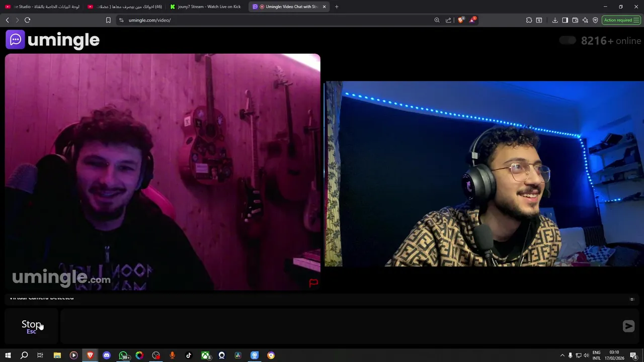Screen dimensions: 644x362
Task: Click the taskbar search magnifier
Action: tap(24, 355)
